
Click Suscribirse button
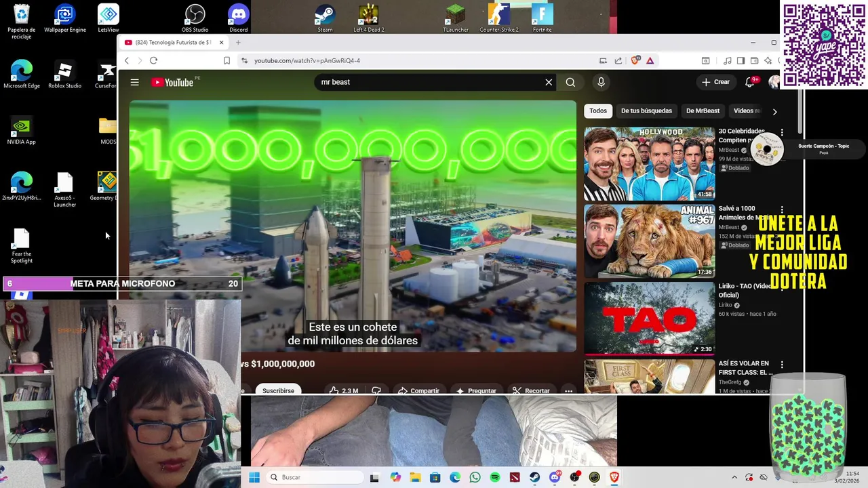[278, 390]
